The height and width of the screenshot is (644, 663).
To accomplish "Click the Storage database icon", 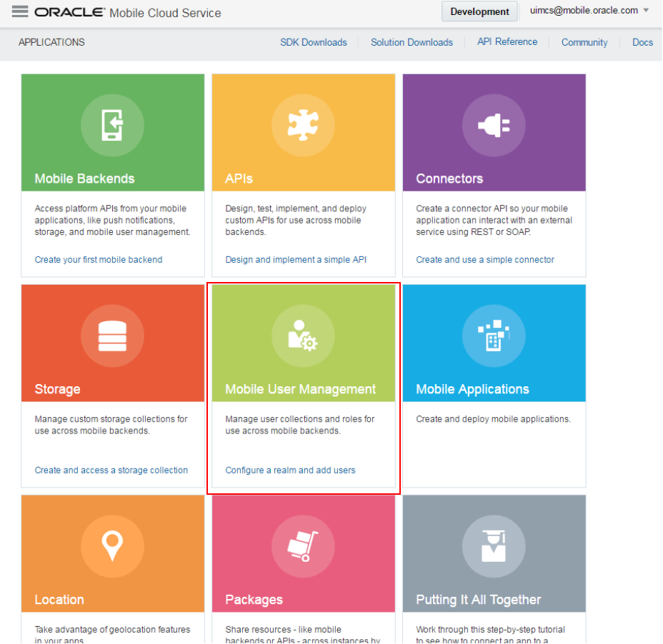I will pos(112,336).
